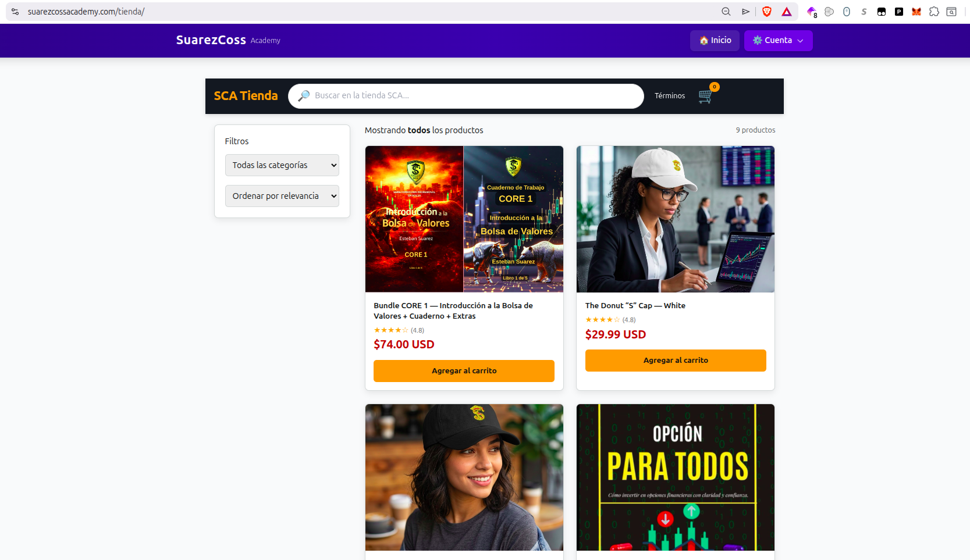Click the magnifier inside the SCA search bar
970x560 pixels.
coord(303,96)
